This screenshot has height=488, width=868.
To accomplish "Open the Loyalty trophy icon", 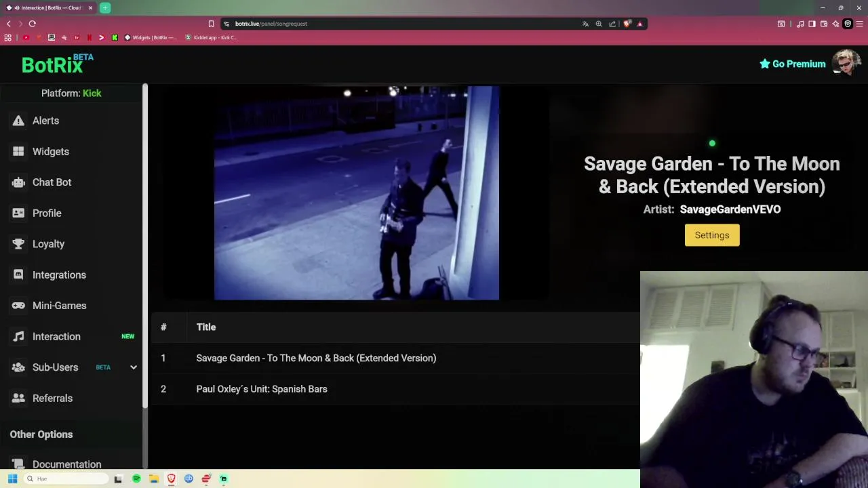I will (18, 244).
